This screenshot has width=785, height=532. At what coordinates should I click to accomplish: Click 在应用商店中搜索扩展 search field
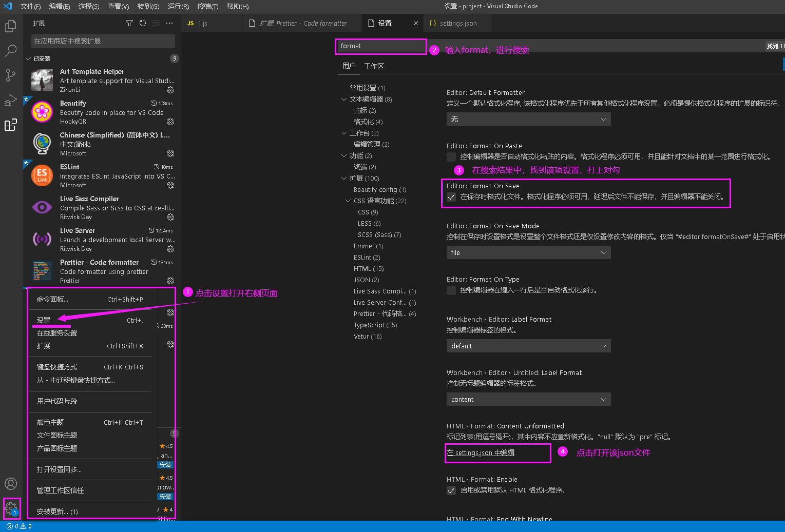pyautogui.click(x=103, y=41)
